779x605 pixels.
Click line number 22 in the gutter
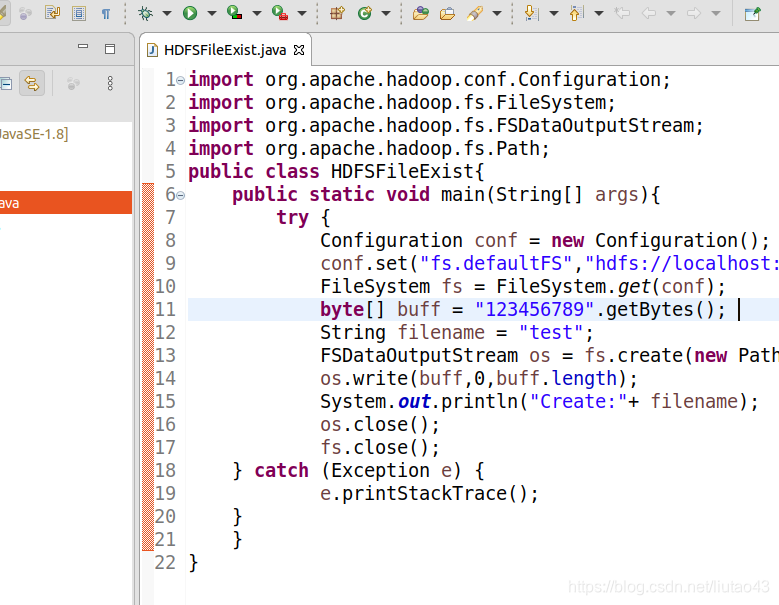(x=165, y=562)
